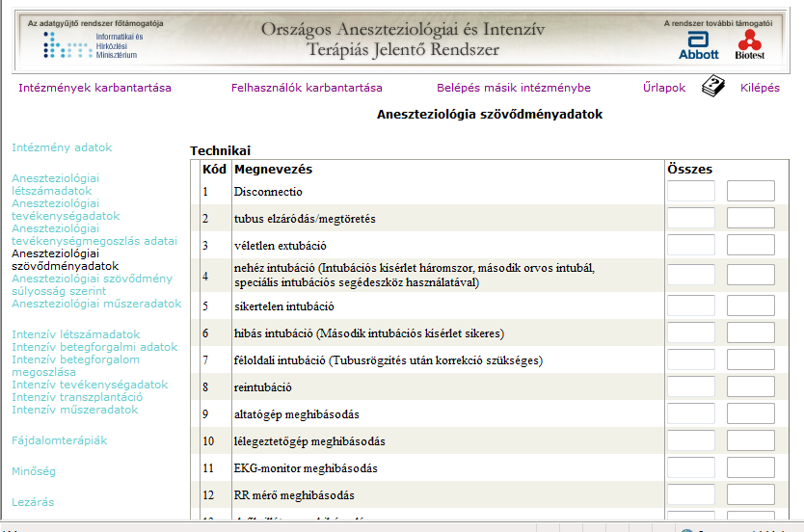Click the Biotest sponsor logo

click(750, 45)
